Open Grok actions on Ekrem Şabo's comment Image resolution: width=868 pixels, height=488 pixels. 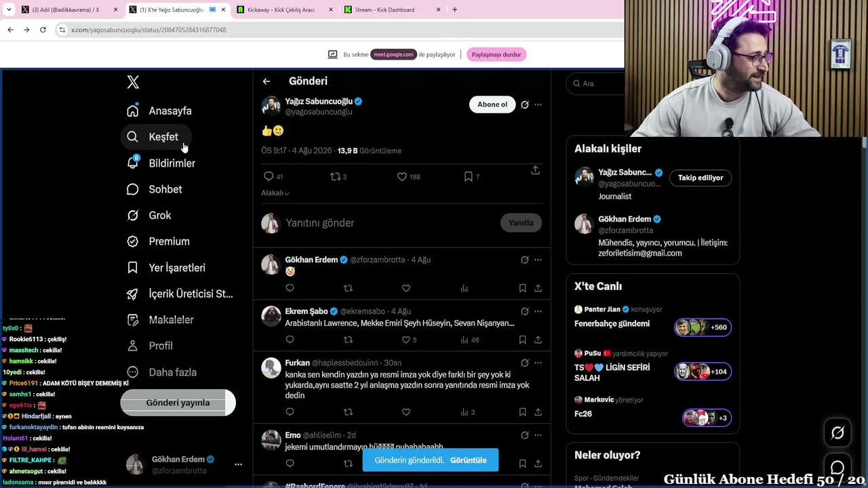coord(525,311)
